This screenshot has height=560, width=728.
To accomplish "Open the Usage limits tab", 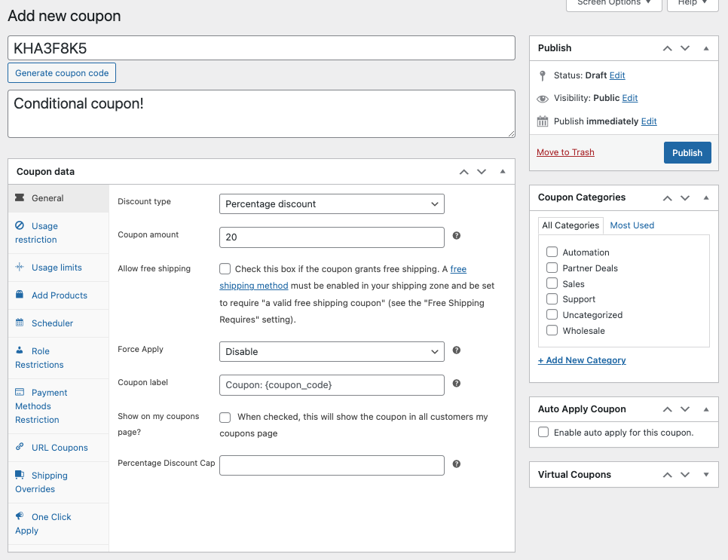I will [59, 268].
